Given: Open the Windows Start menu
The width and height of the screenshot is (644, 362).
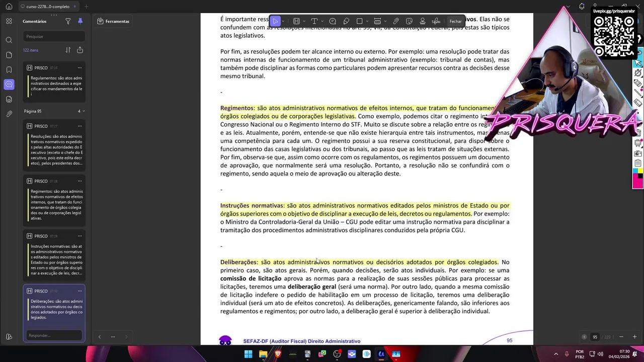Looking at the screenshot, I should 248,354.
